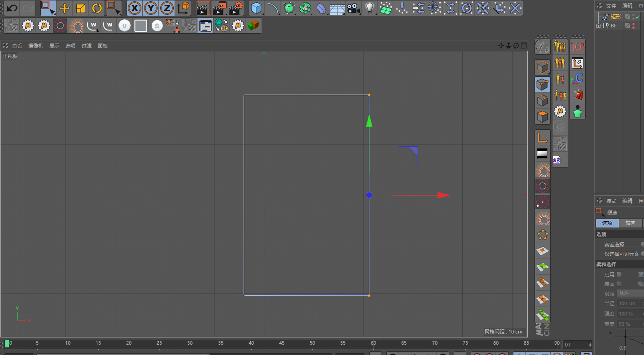Toggle the coordinate system icon
The width and height of the screenshot is (644, 355).
183,8
